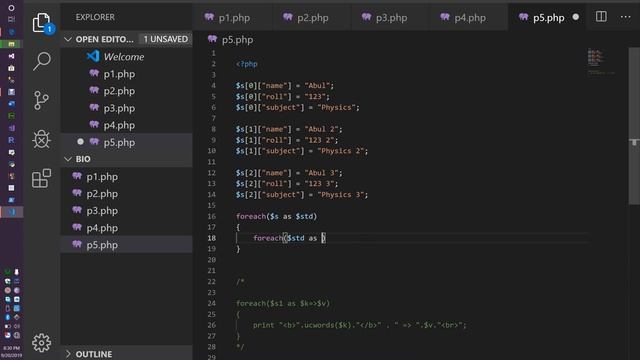Image resolution: width=640 pixels, height=360 pixels.
Task: Select p3.php in Open Editors list
Action: click(127, 108)
